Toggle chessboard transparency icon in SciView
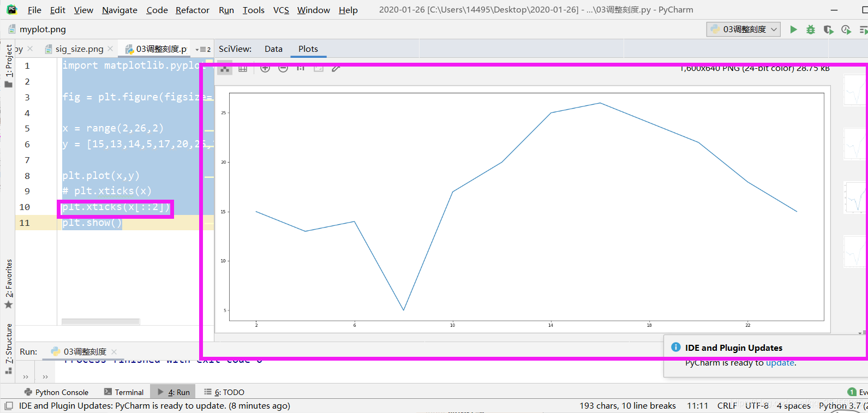Image resolution: width=868 pixels, height=413 pixels. (x=225, y=68)
